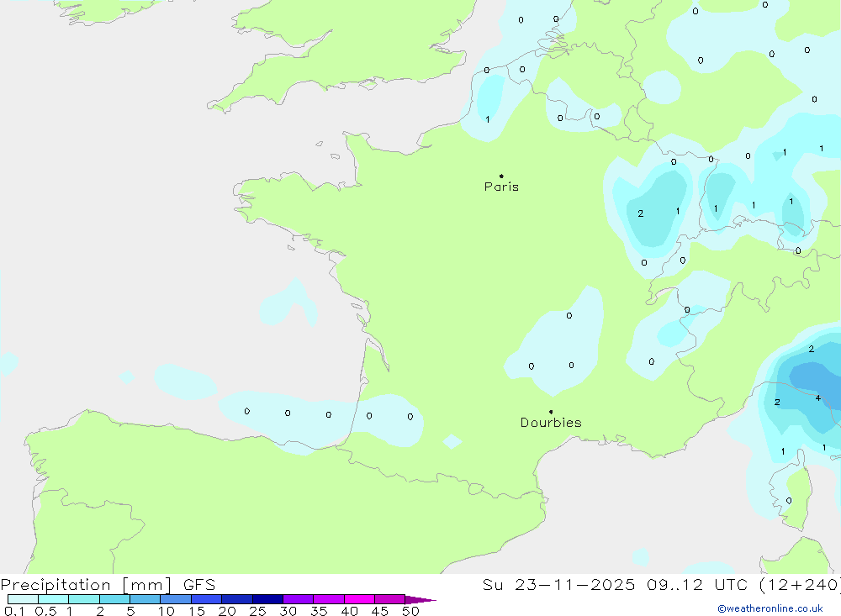Click the weatheronline.co.uk copyright text
Image resolution: width=841 pixels, height=616 pixels.
[x=770, y=608]
